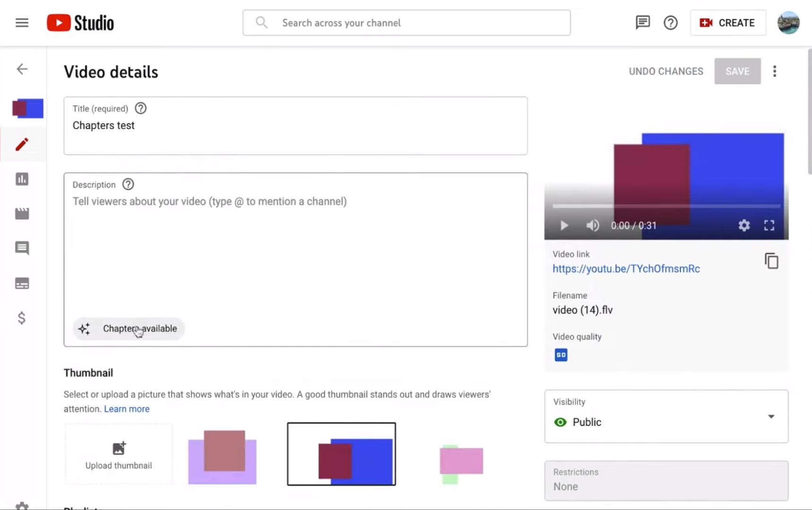Open the video player settings gear
Image resolution: width=812 pixels, height=510 pixels.
point(744,225)
